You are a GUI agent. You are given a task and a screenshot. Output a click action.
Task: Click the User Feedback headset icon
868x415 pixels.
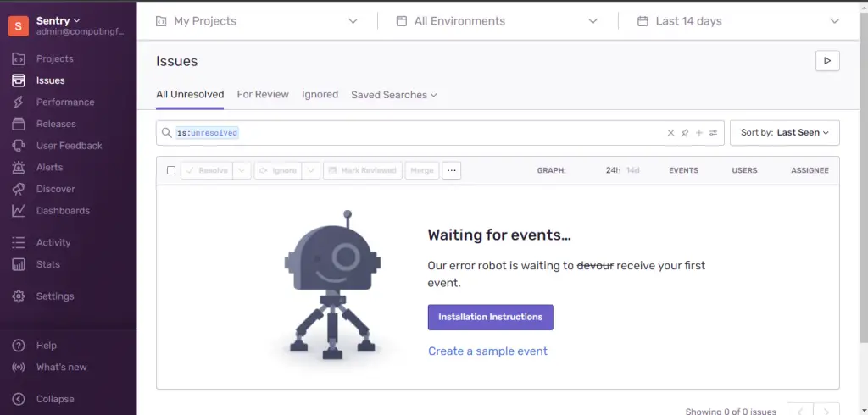tap(19, 146)
